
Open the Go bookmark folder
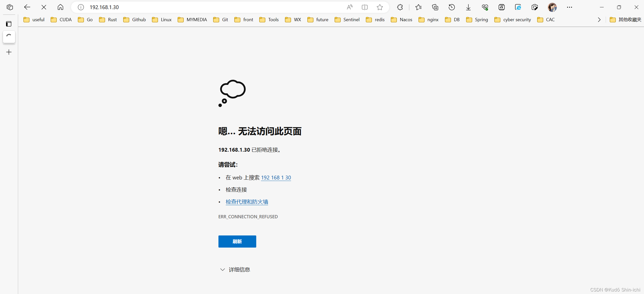click(85, 20)
